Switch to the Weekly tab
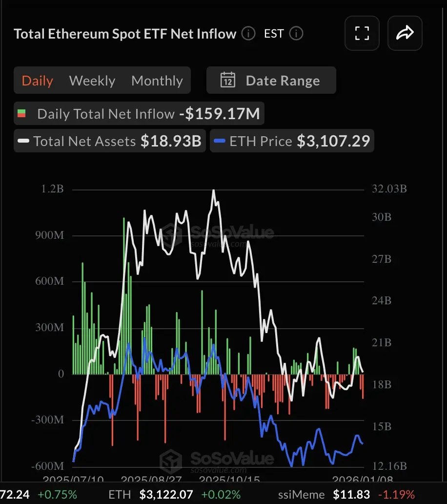The image size is (447, 504). click(92, 80)
